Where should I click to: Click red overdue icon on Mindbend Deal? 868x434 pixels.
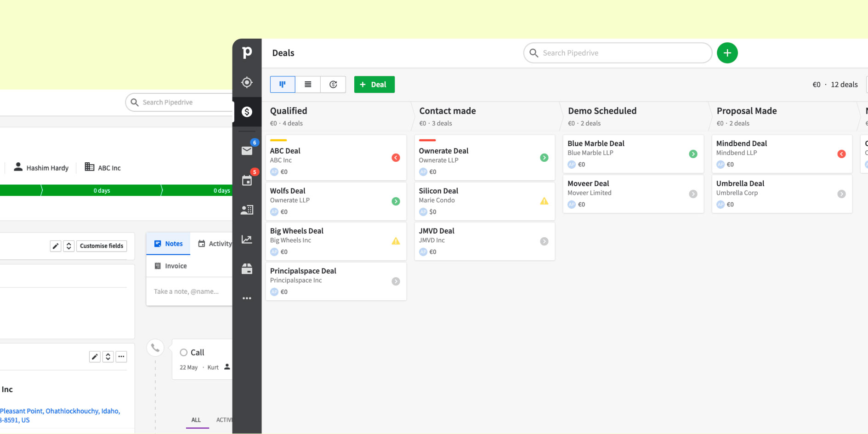(x=841, y=154)
